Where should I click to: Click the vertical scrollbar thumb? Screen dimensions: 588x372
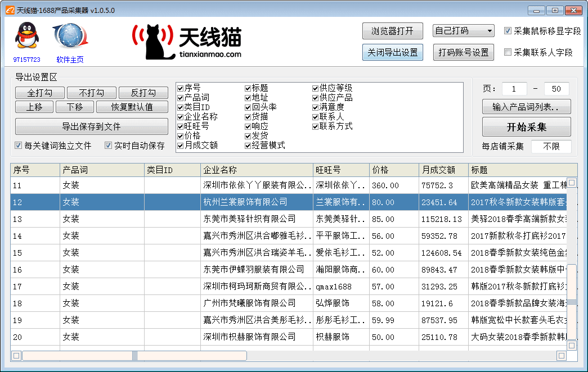572,302
